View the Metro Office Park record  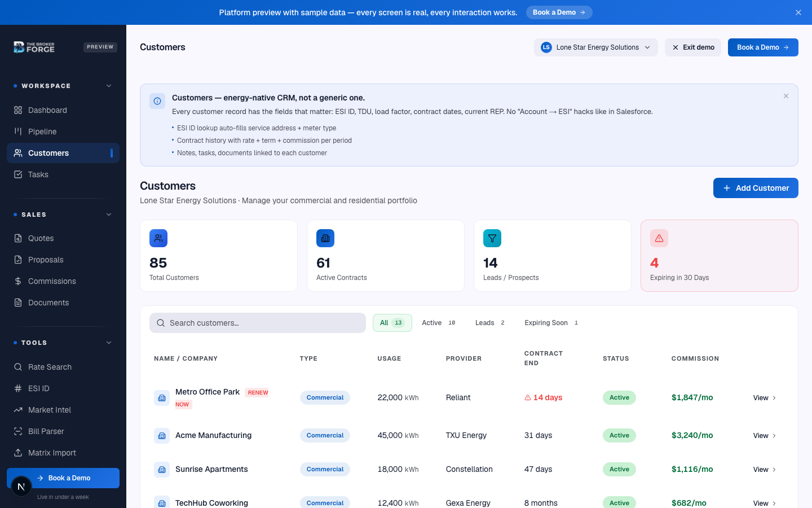765,398
